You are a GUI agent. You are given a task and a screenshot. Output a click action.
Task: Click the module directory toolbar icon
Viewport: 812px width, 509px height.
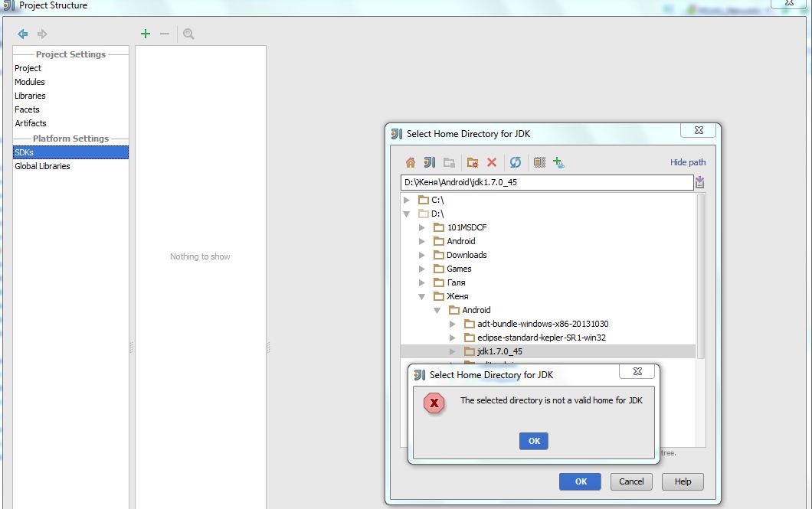click(449, 162)
